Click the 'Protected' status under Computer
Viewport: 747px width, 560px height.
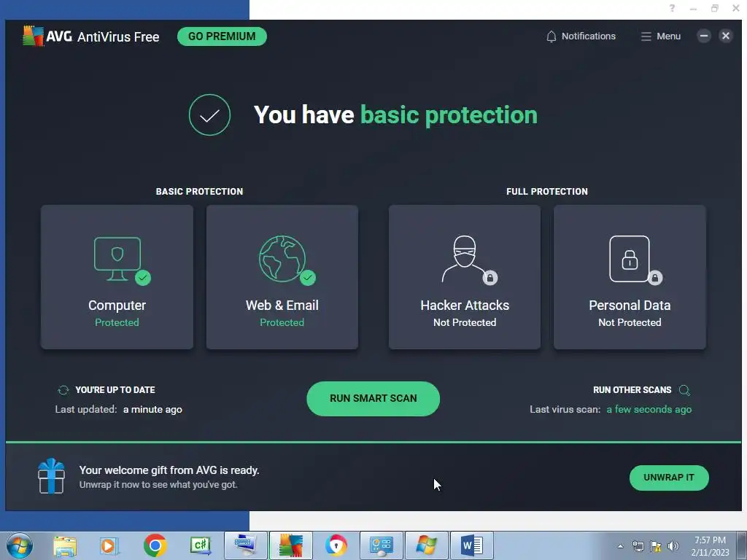tap(117, 322)
